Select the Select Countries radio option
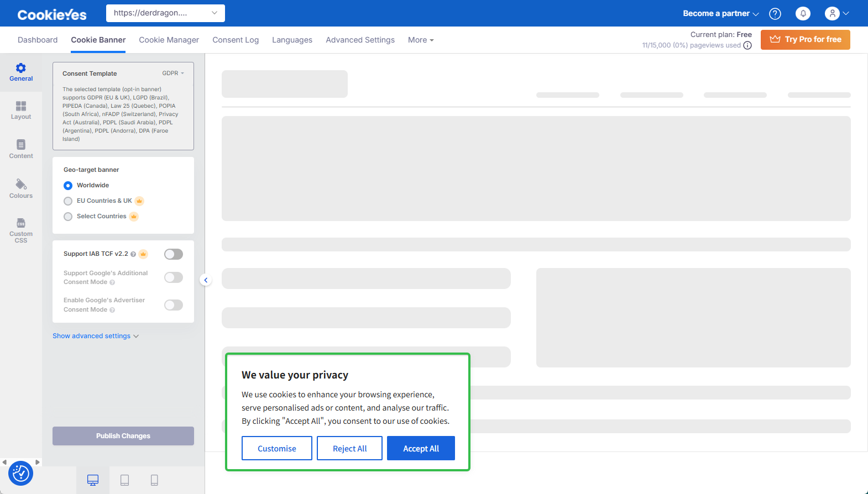Image resolution: width=868 pixels, height=494 pixels. pyautogui.click(x=68, y=217)
